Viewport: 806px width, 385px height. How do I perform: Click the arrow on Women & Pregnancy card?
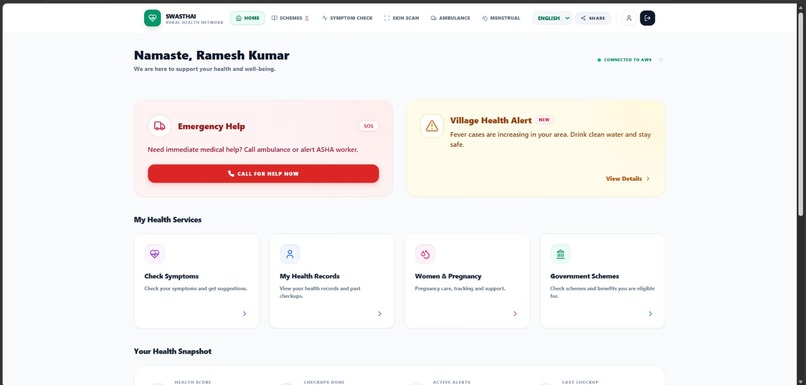[x=515, y=314]
